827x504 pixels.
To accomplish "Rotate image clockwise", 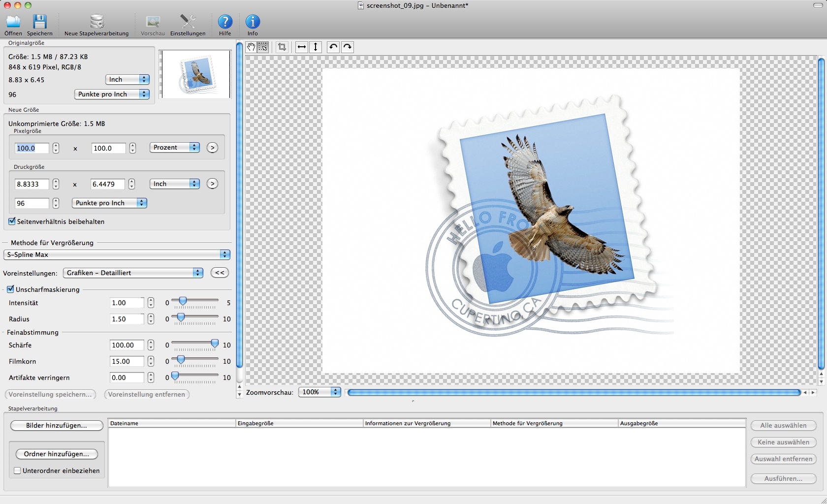I will click(348, 47).
